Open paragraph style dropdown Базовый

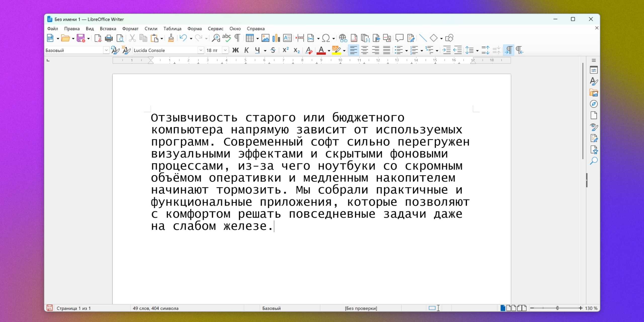[x=106, y=50]
